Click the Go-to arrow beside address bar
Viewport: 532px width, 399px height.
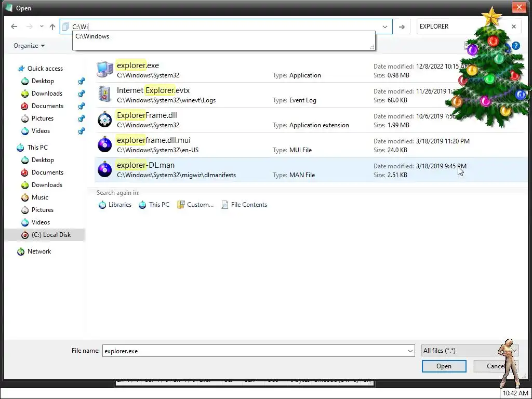click(x=402, y=27)
